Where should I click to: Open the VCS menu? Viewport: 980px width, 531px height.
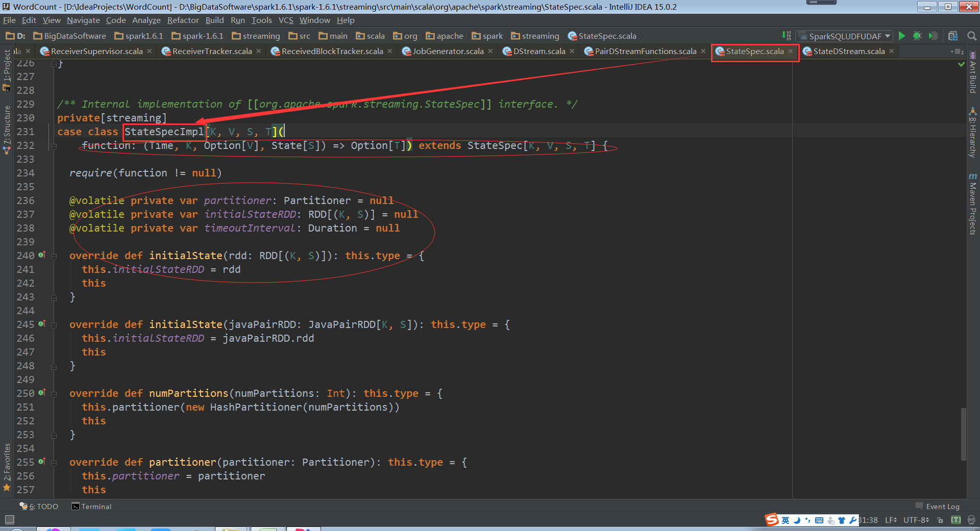(286, 20)
